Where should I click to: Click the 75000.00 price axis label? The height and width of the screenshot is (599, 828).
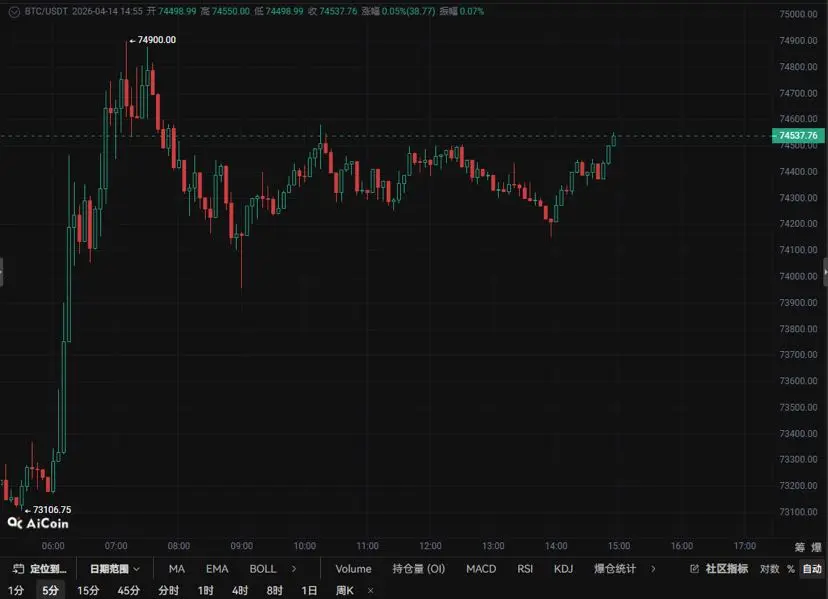pyautogui.click(x=798, y=14)
